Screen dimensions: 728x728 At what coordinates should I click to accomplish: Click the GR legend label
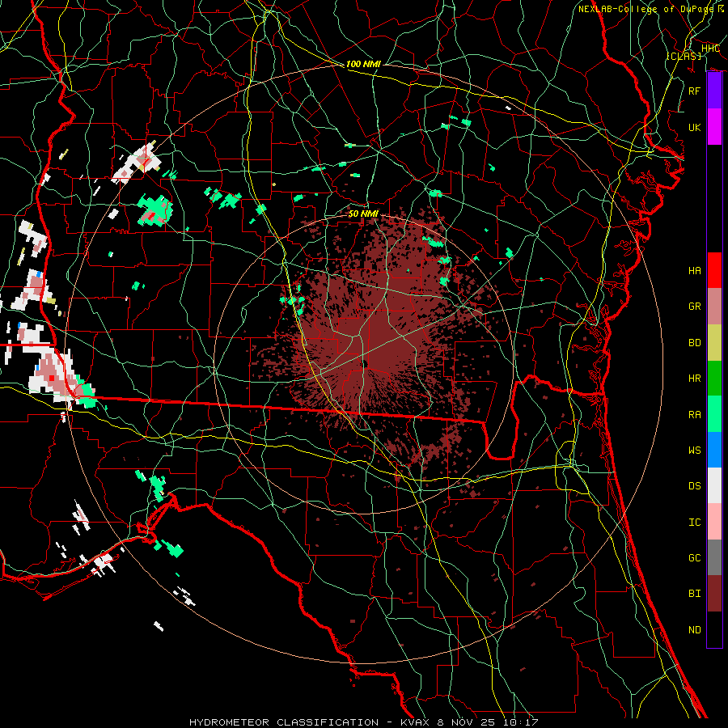tap(694, 307)
